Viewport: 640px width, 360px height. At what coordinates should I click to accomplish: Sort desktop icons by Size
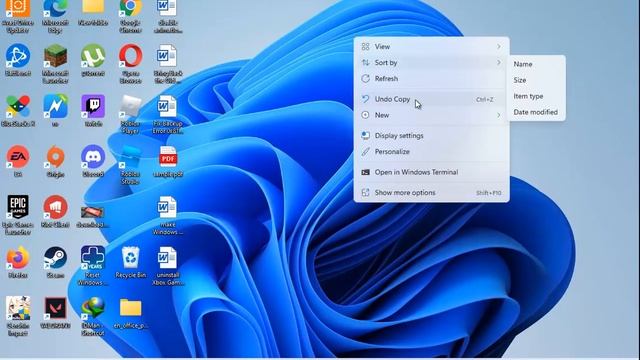536,80
